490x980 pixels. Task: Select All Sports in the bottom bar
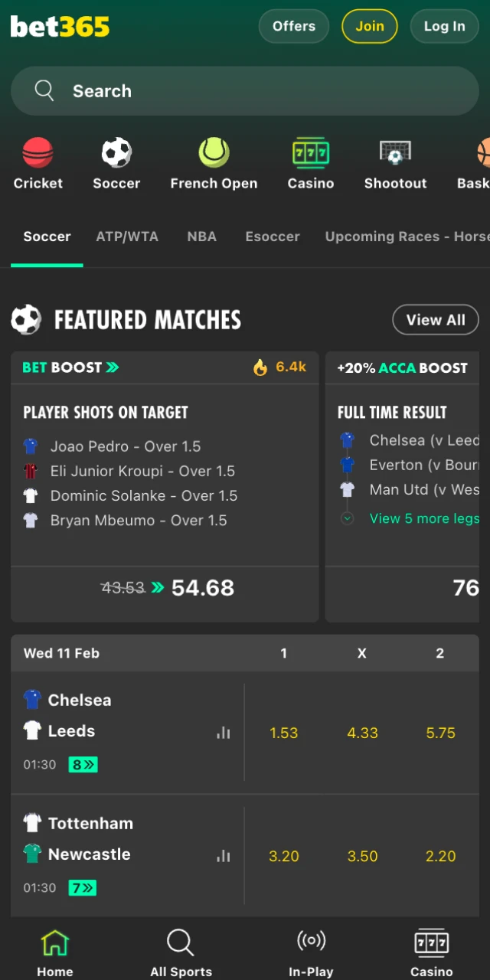(x=180, y=949)
